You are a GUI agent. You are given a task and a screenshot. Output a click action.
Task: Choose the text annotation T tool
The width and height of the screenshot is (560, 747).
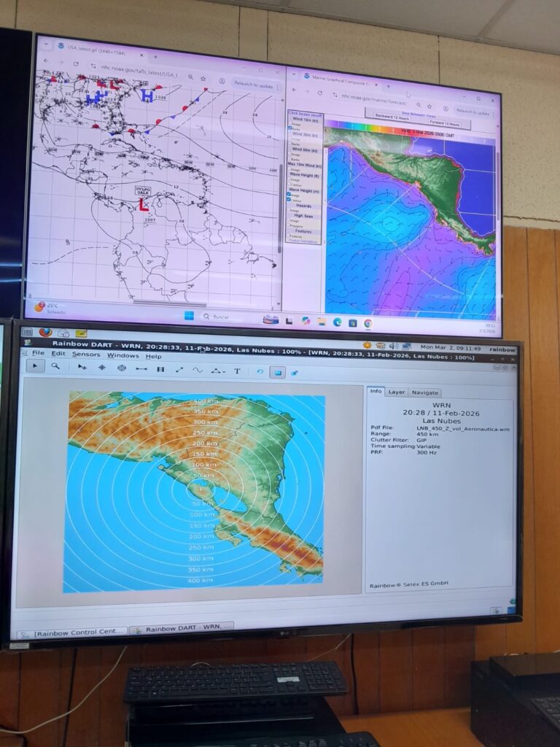237,371
